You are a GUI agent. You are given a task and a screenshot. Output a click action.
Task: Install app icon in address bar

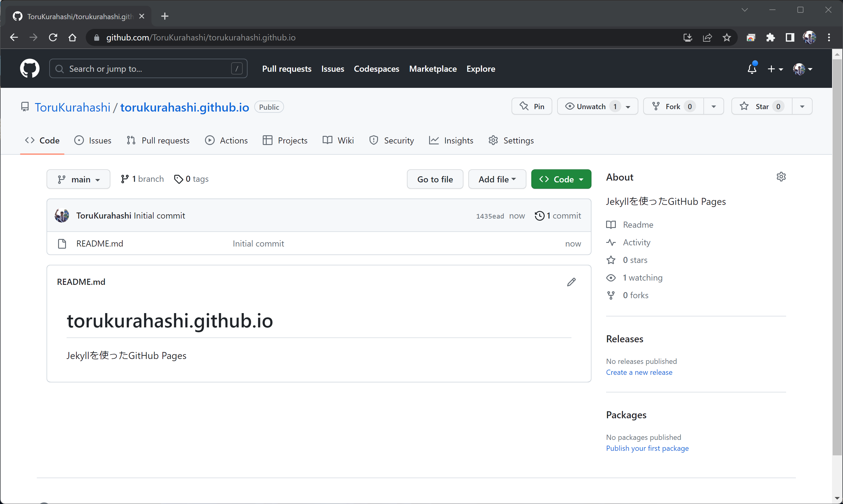tap(688, 37)
